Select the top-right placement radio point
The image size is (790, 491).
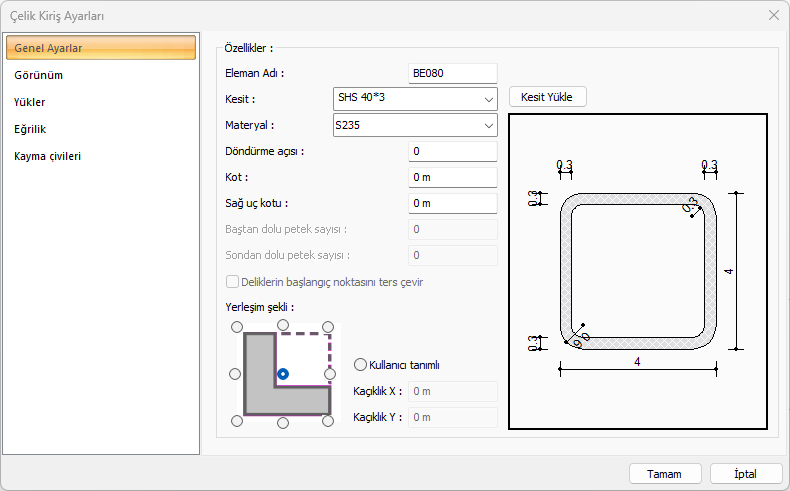click(330, 326)
